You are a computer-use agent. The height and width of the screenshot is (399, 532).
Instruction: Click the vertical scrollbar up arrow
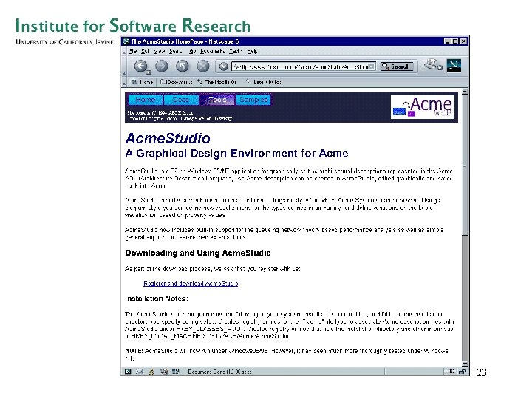pos(465,92)
